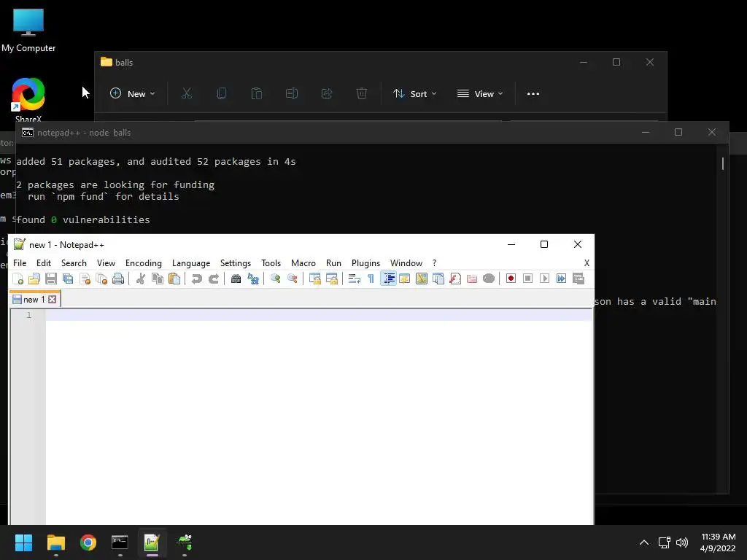Click the ShareX desktop shortcut
Screen dimensions: 747x560
tap(28, 99)
